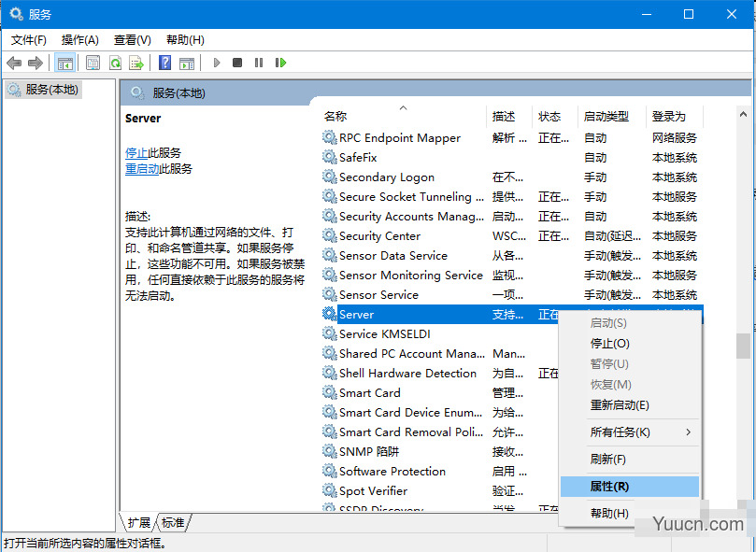This screenshot has height=552, width=756.
Task: Select the Shared PC Account Manager row
Action: [440, 354]
